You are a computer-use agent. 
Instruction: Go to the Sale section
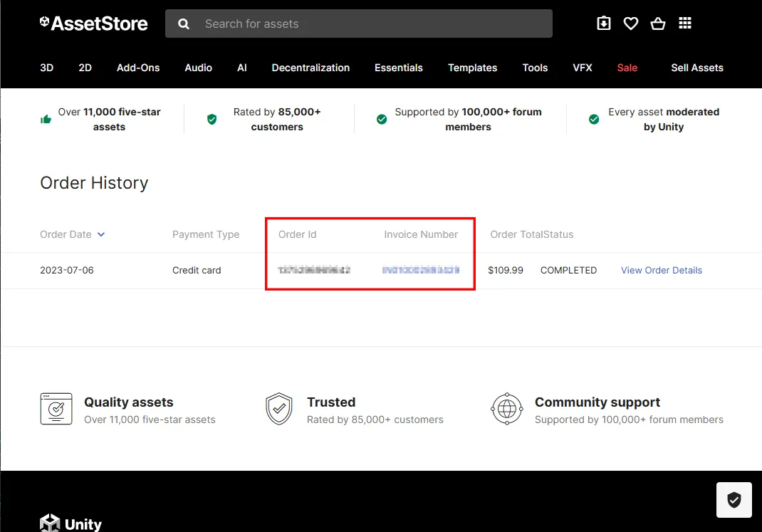click(x=627, y=68)
